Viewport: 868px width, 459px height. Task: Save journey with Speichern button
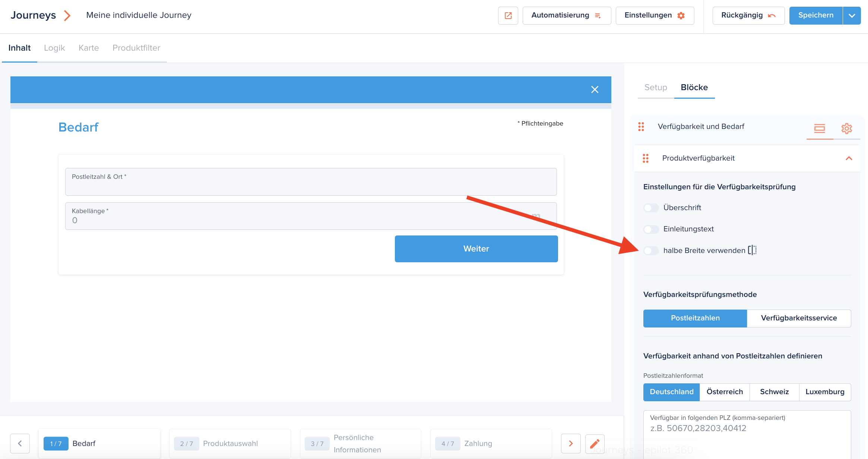pyautogui.click(x=815, y=16)
